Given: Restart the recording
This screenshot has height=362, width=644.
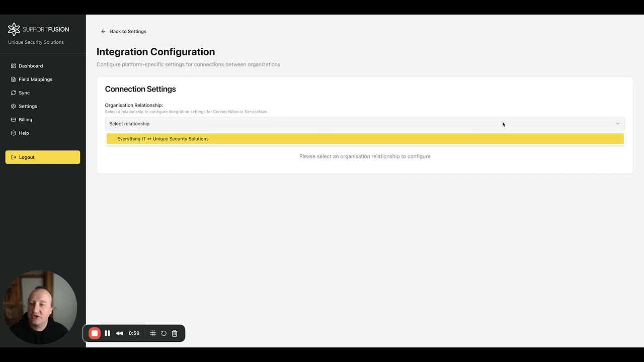Looking at the screenshot, I should click(x=164, y=333).
